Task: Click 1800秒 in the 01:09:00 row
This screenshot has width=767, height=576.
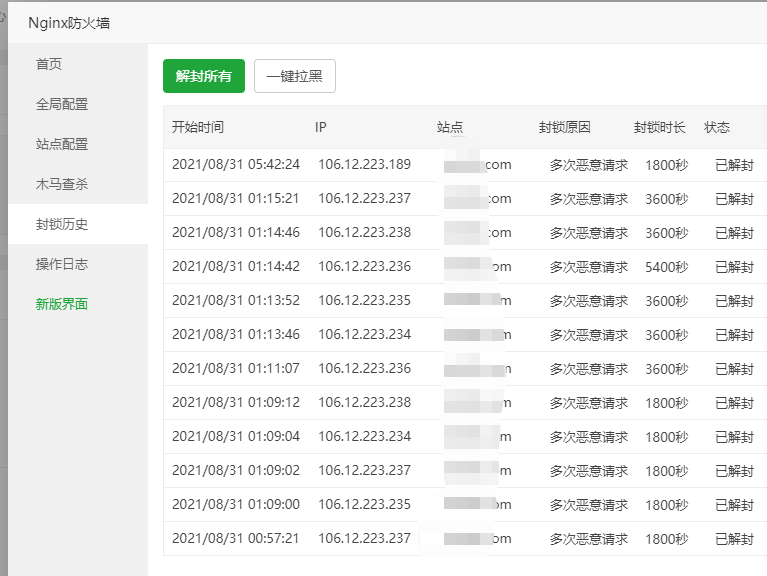Action: 667,505
